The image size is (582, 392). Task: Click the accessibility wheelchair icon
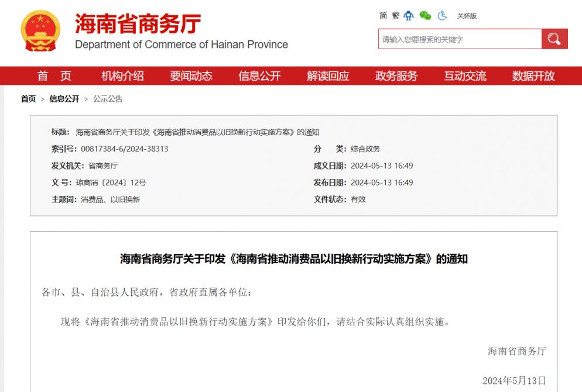(x=442, y=16)
